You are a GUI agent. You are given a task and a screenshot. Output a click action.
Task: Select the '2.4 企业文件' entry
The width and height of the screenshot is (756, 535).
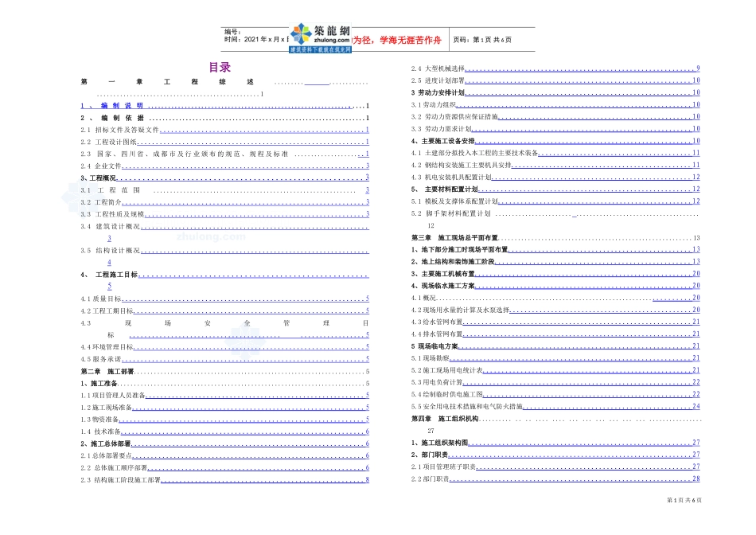click(x=224, y=166)
